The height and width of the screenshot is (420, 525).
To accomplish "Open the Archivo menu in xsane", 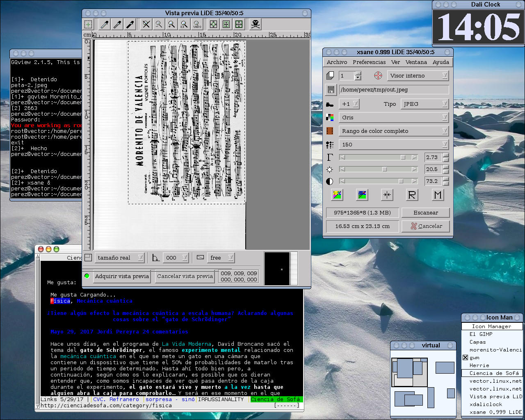I will click(x=337, y=62).
